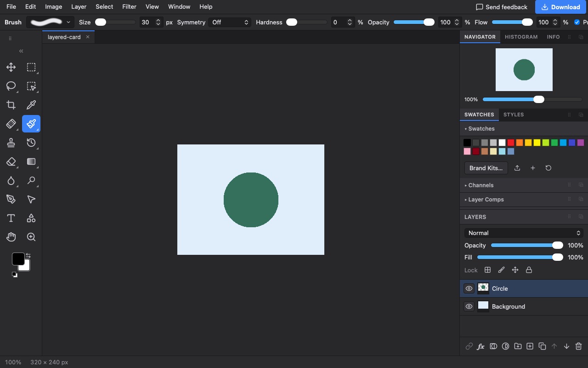Collapse the toolbar with double chevron
The image size is (588, 368).
[21, 51]
